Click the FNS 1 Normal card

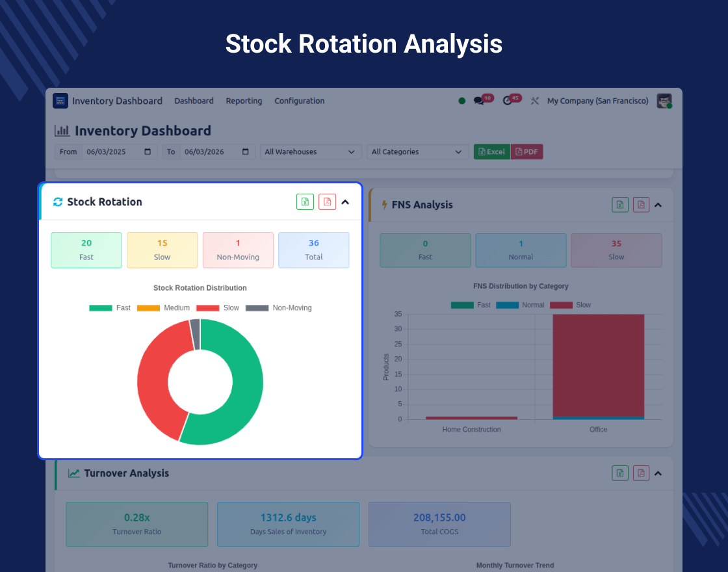[x=521, y=250]
